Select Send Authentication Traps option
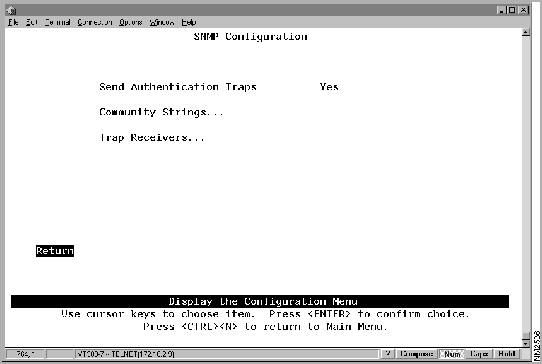Viewport: 542px width, 364px height. 178,87
